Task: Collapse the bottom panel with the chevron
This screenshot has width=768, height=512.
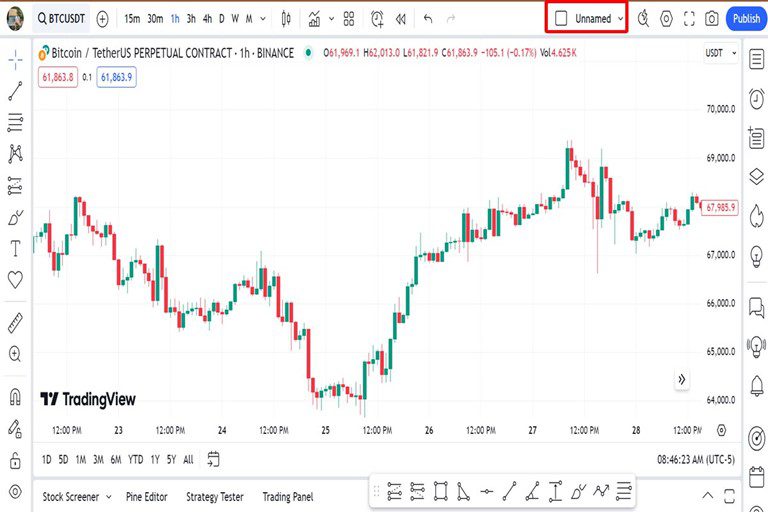Action: (x=708, y=495)
